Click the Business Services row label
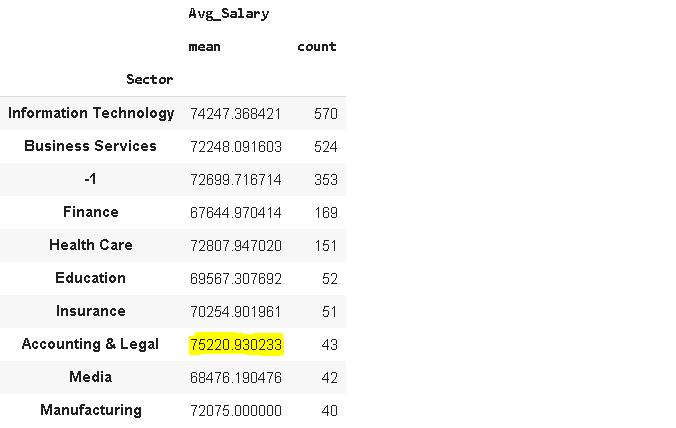The image size is (676, 428). click(91, 146)
